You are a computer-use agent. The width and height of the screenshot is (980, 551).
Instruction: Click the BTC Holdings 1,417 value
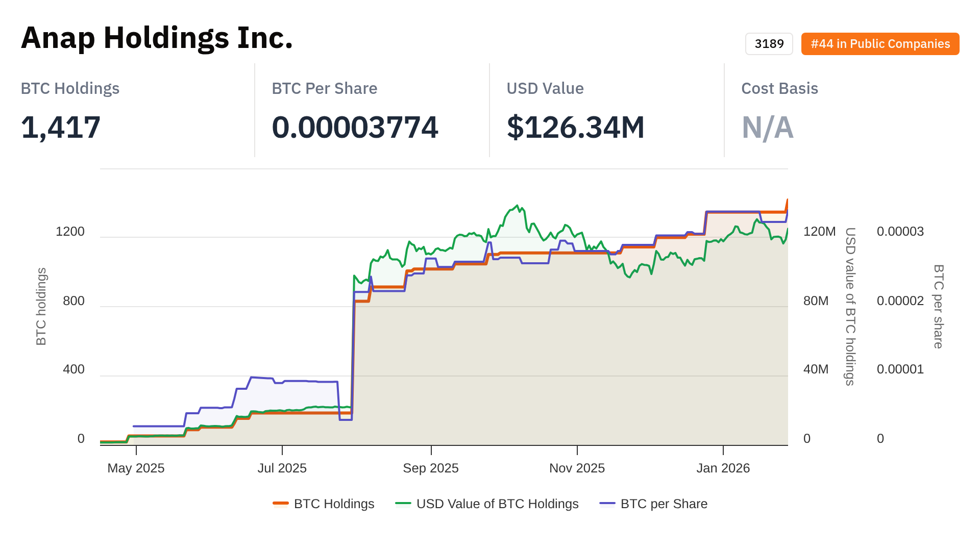61,127
